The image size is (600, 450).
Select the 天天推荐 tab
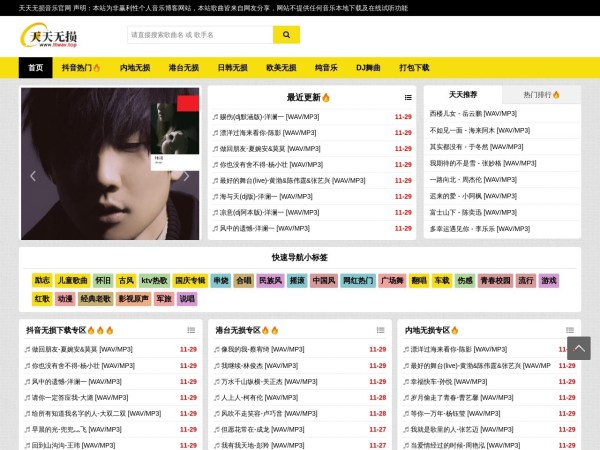[463, 95]
